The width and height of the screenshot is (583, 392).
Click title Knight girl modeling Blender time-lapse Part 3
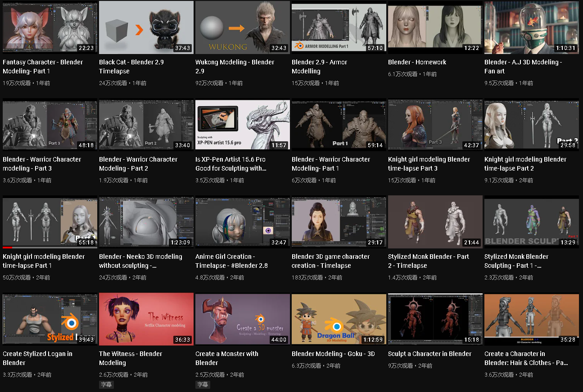tap(429, 164)
